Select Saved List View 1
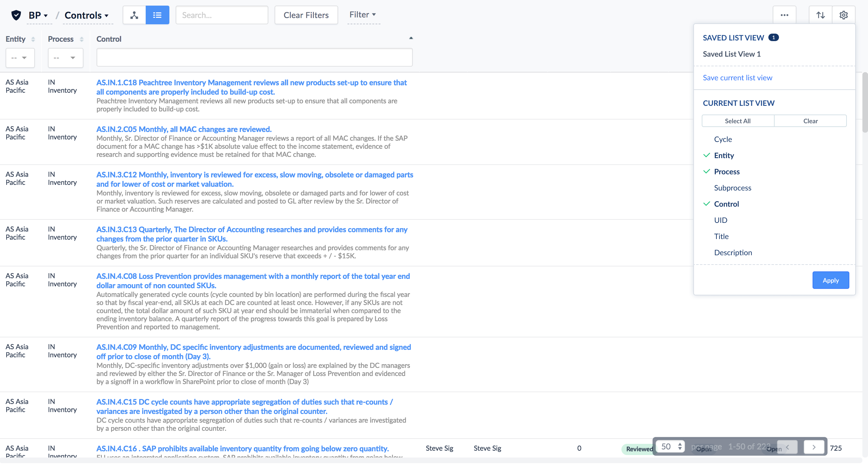This screenshot has width=868, height=465. [732, 54]
